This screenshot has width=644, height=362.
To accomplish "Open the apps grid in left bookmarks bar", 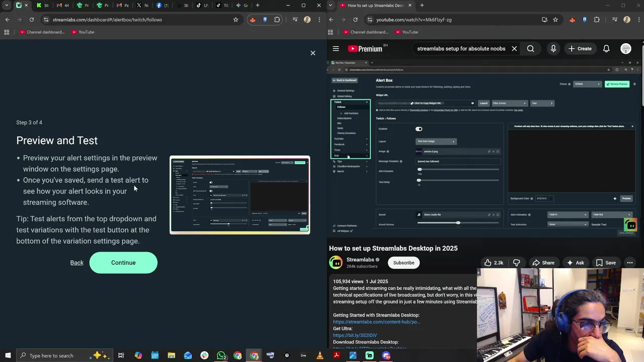I will point(7,32).
